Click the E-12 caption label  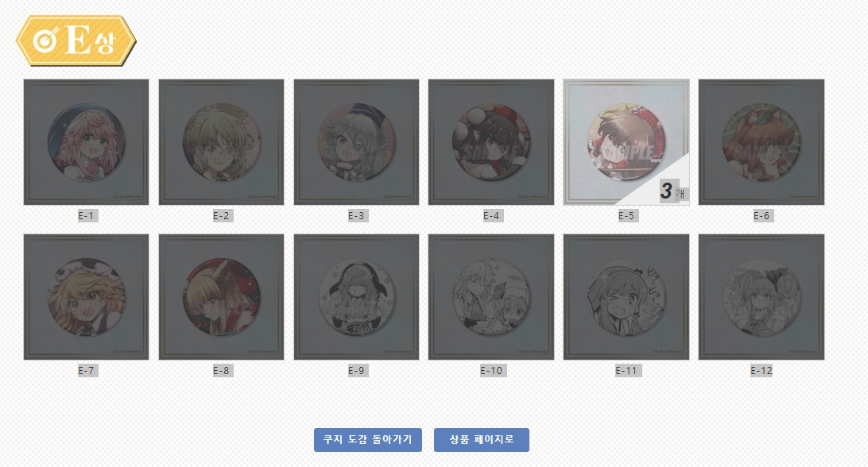(x=761, y=371)
